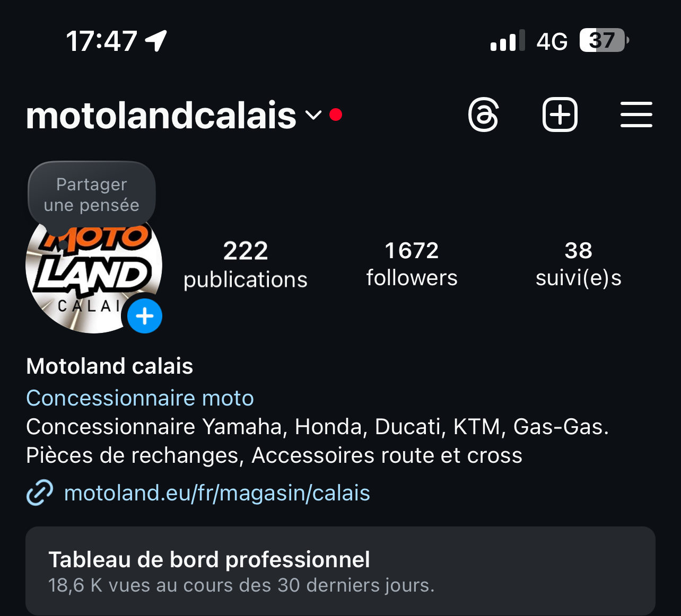Image resolution: width=681 pixels, height=616 pixels.
Task: Tap the battery indicator showing 37
Action: pos(604,40)
